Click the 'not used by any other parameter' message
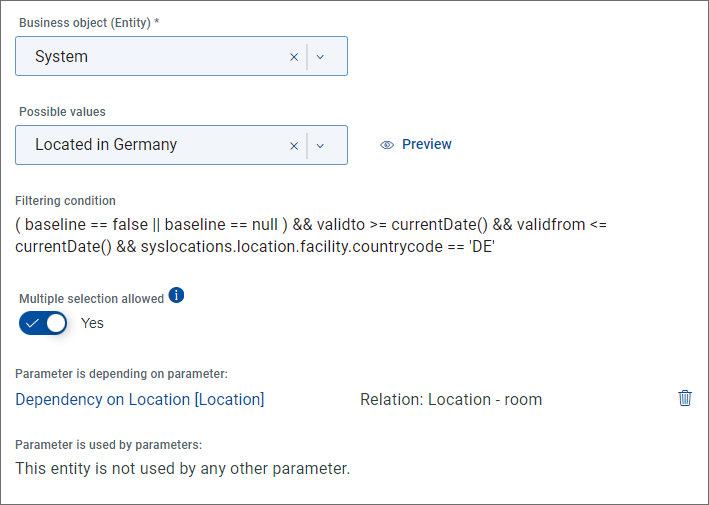This screenshot has height=505, width=709. point(182,468)
